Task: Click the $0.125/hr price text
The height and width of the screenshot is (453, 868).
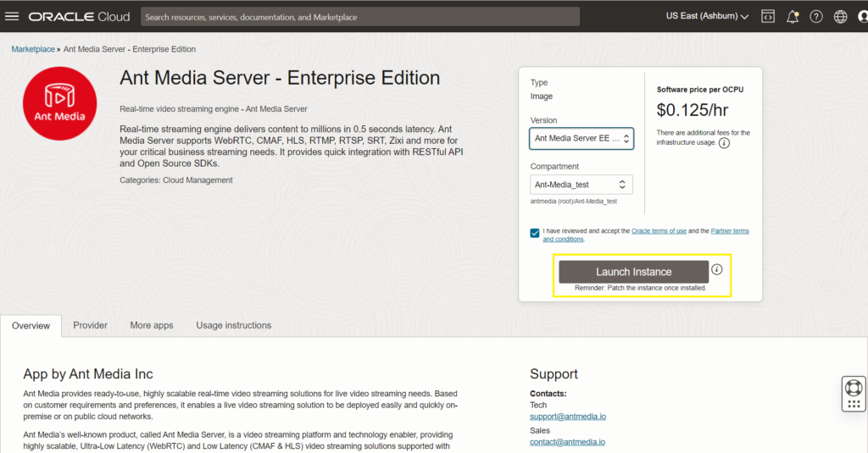Action: [x=693, y=110]
